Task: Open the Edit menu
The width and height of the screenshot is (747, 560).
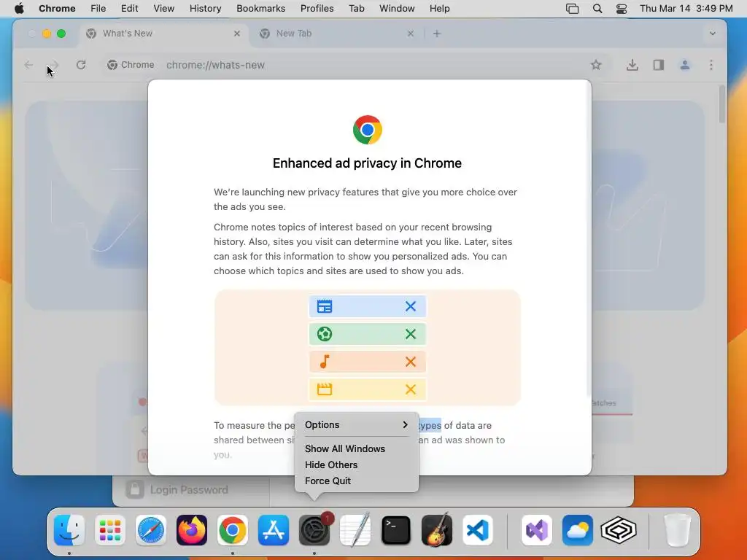Action: (129, 9)
